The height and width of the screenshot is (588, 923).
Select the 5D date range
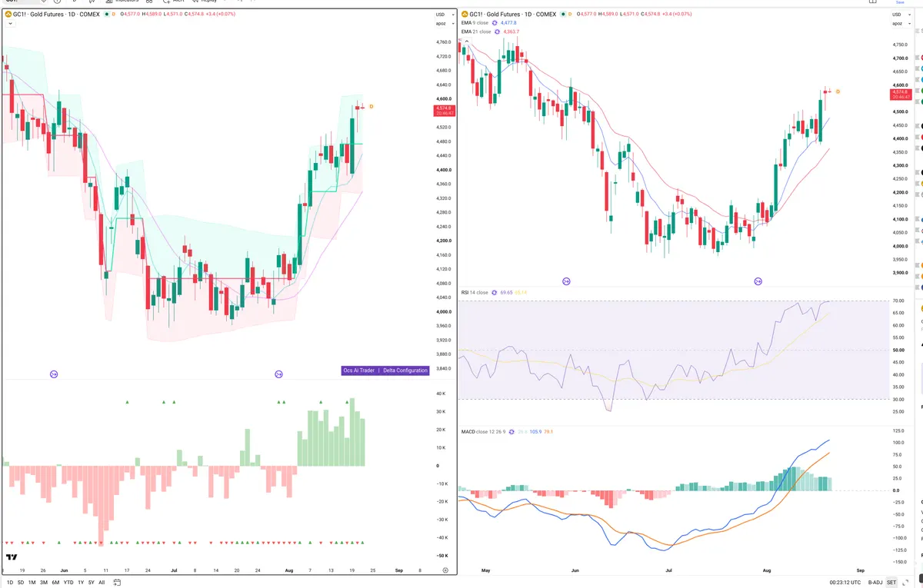coord(21,583)
